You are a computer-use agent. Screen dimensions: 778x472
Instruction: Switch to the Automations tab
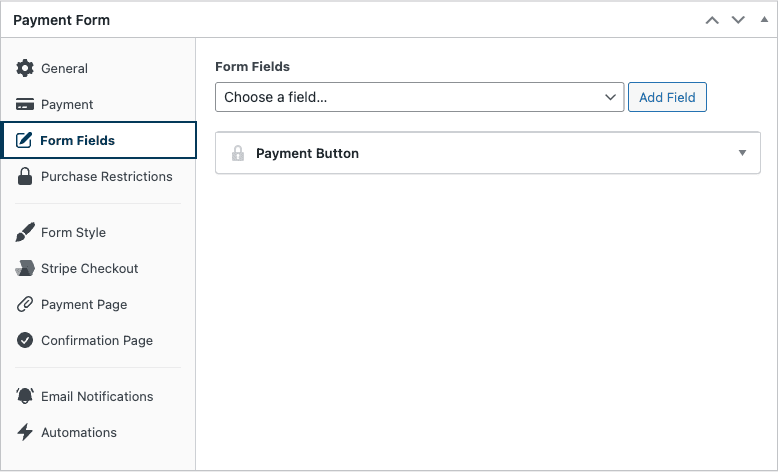click(98, 432)
